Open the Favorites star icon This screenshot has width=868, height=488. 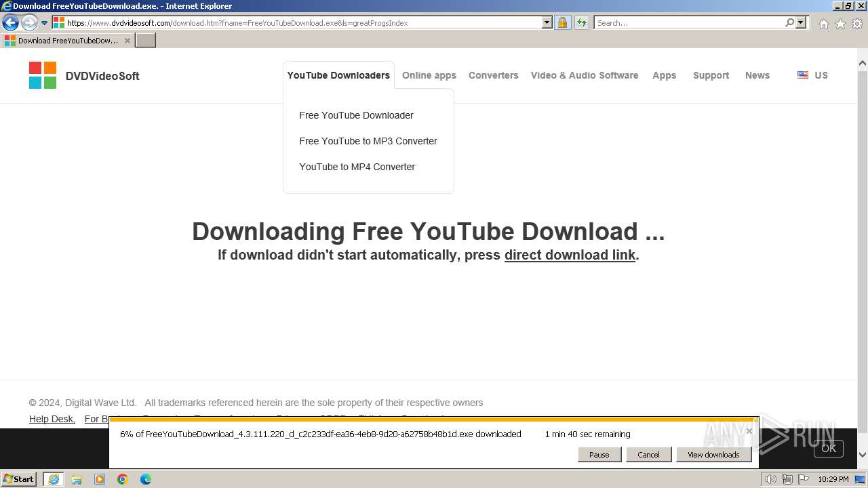pyautogui.click(x=840, y=24)
